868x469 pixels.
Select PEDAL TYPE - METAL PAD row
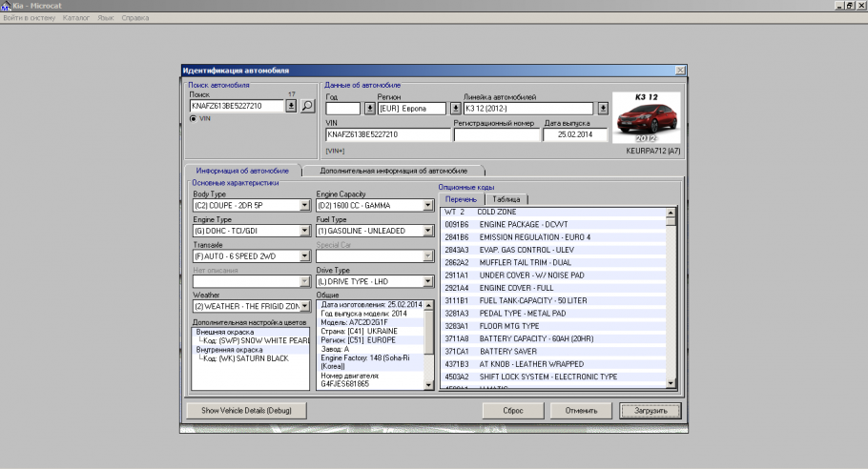point(553,314)
